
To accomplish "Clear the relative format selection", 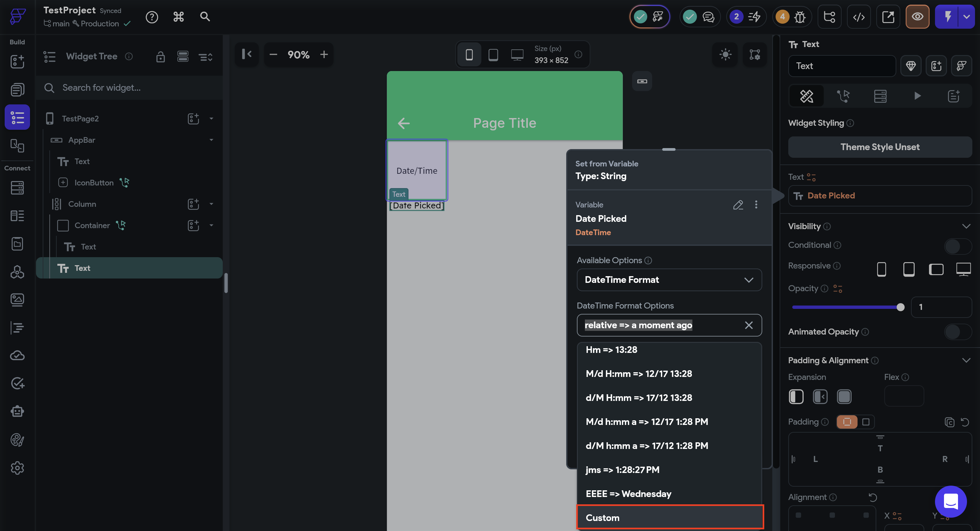I will [x=748, y=325].
